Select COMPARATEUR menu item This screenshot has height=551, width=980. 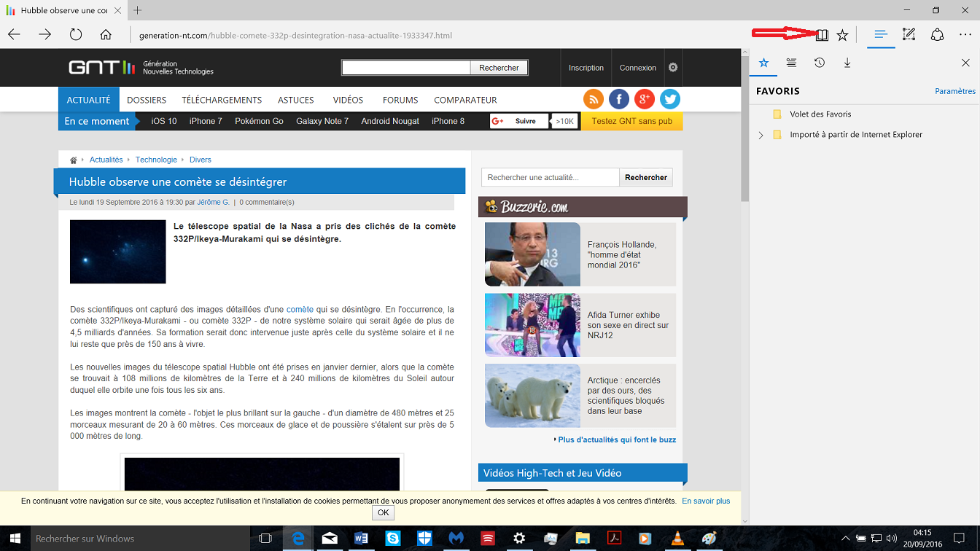pyautogui.click(x=465, y=100)
